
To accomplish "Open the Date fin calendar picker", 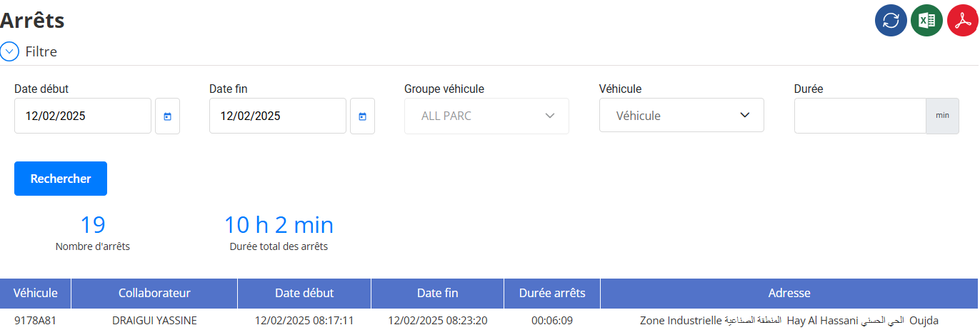I will [362, 116].
